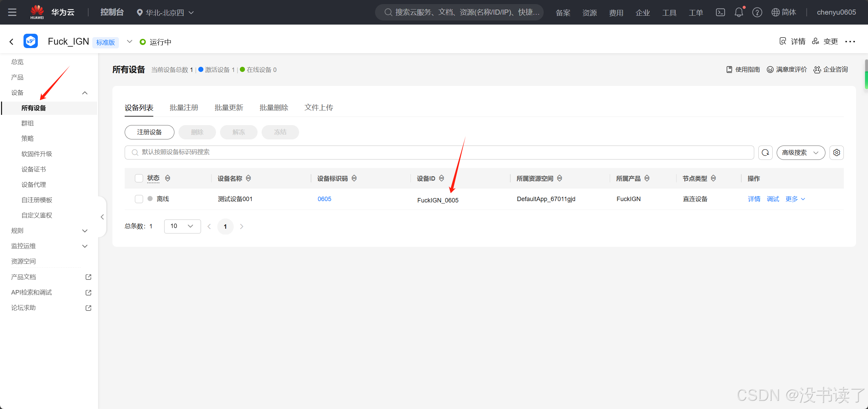The height and width of the screenshot is (409, 868).
Task: Open the notification bell
Action: [739, 13]
